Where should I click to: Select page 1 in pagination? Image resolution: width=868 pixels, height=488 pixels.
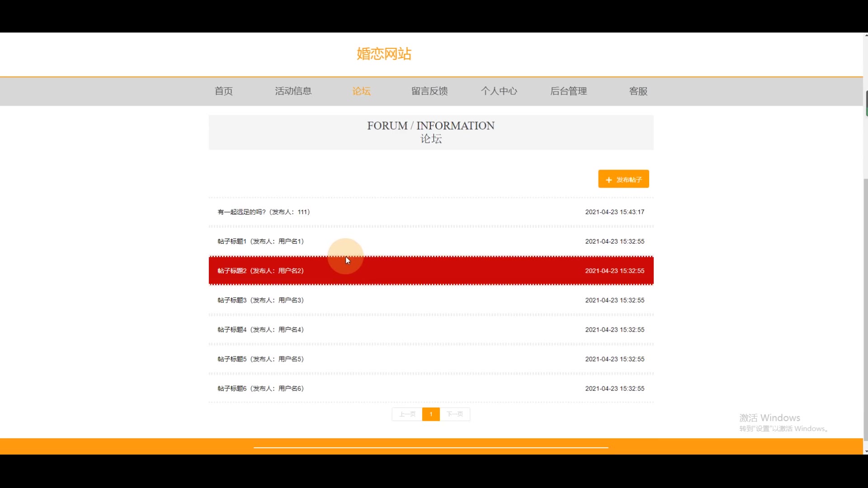click(431, 414)
